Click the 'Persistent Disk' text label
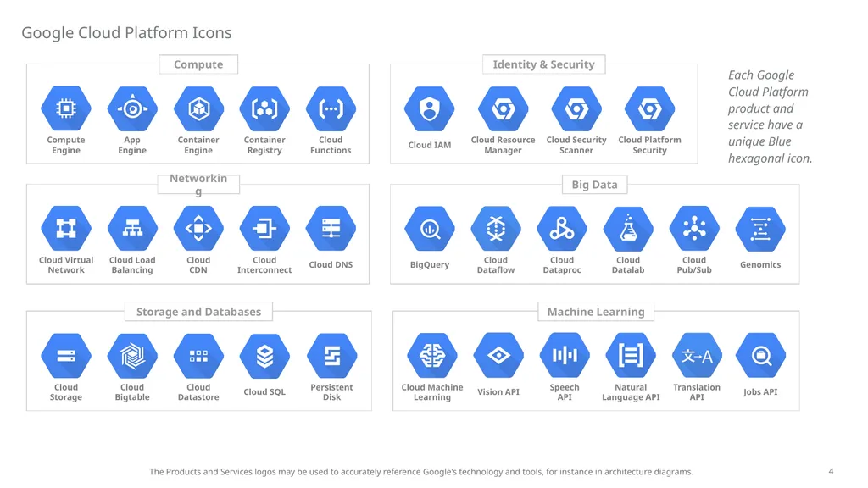This screenshot has width=868, height=488. [332, 392]
